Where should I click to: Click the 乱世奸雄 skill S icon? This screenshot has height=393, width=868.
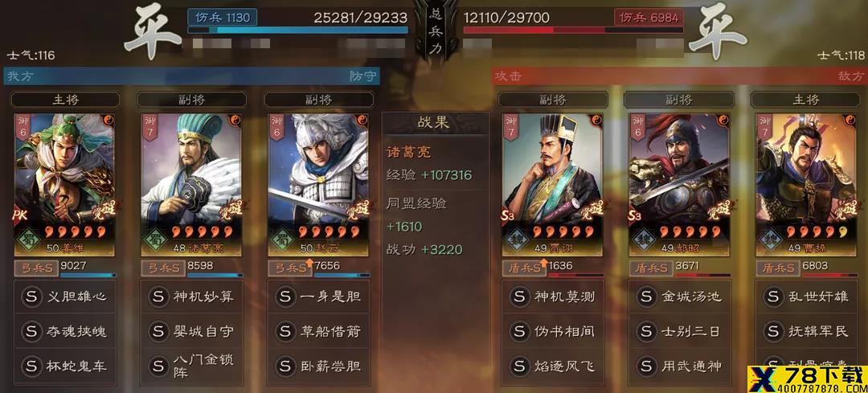(773, 297)
